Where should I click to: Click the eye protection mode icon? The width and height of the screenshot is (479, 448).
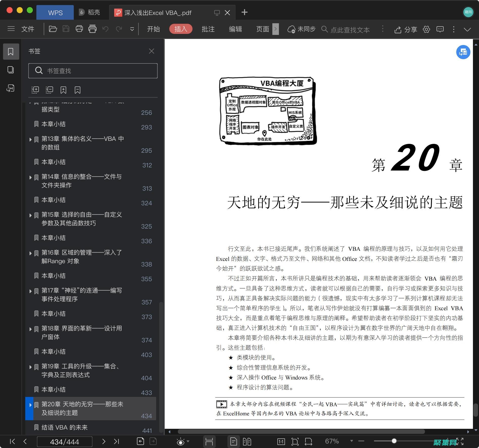(181, 441)
